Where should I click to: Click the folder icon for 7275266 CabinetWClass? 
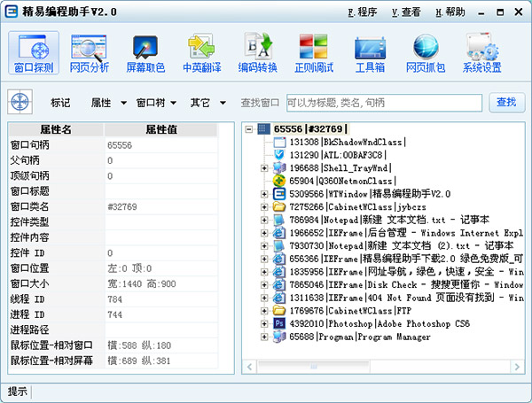pyautogui.click(x=279, y=206)
